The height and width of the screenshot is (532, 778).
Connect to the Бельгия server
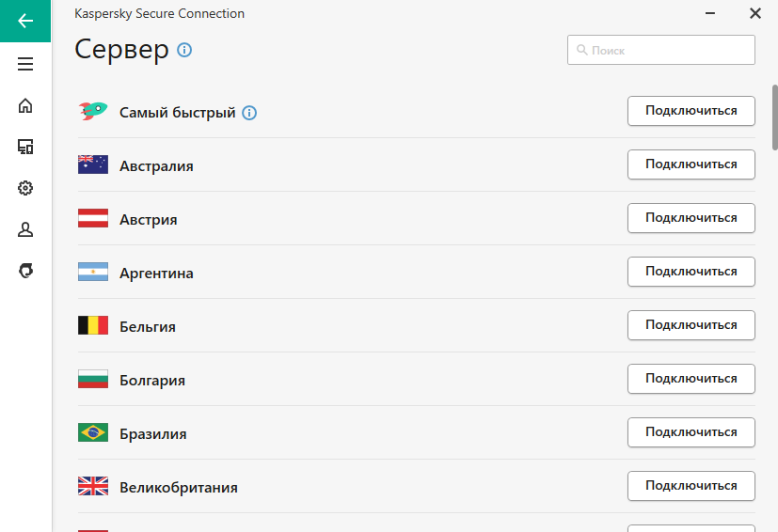(x=691, y=325)
